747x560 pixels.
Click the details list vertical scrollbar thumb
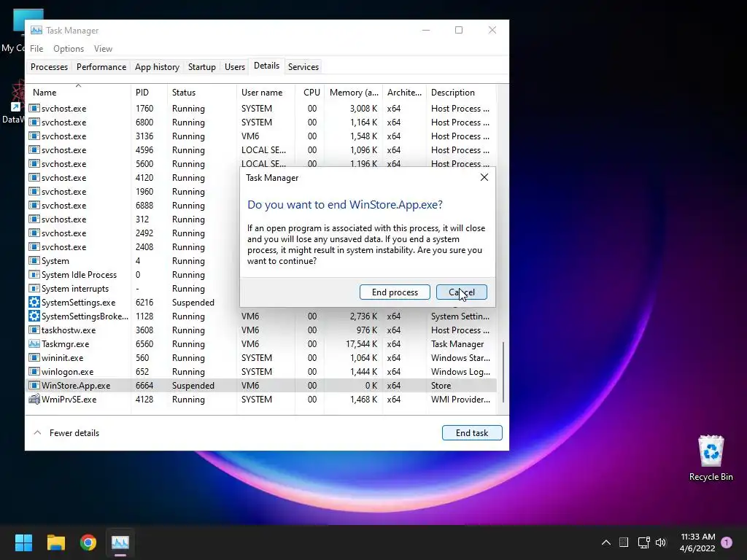(x=503, y=372)
